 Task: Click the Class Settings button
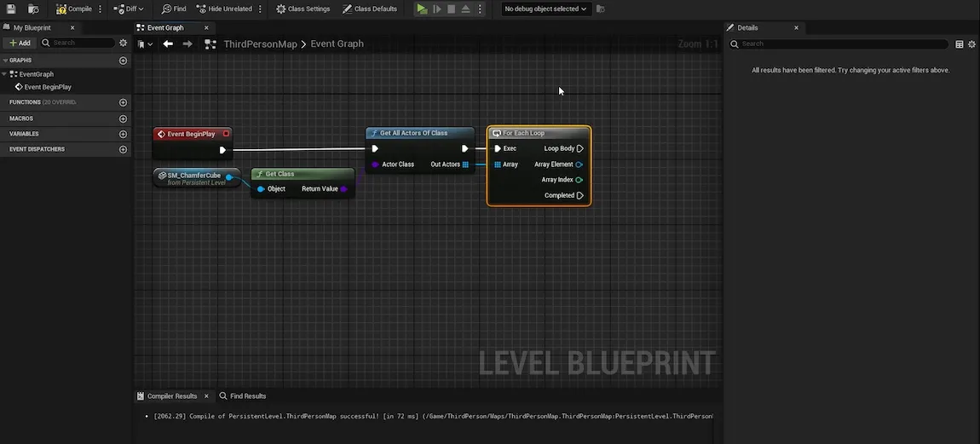[303, 9]
